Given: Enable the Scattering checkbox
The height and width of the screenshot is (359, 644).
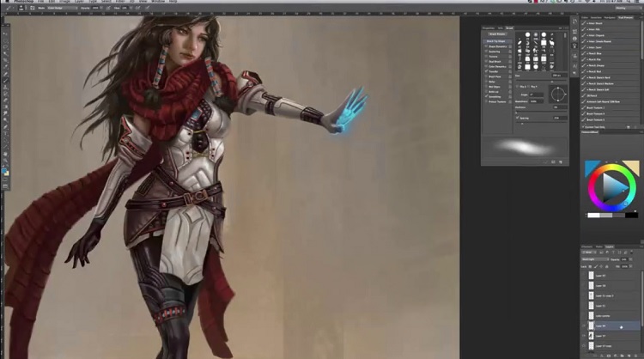Looking at the screenshot, I should (x=486, y=52).
